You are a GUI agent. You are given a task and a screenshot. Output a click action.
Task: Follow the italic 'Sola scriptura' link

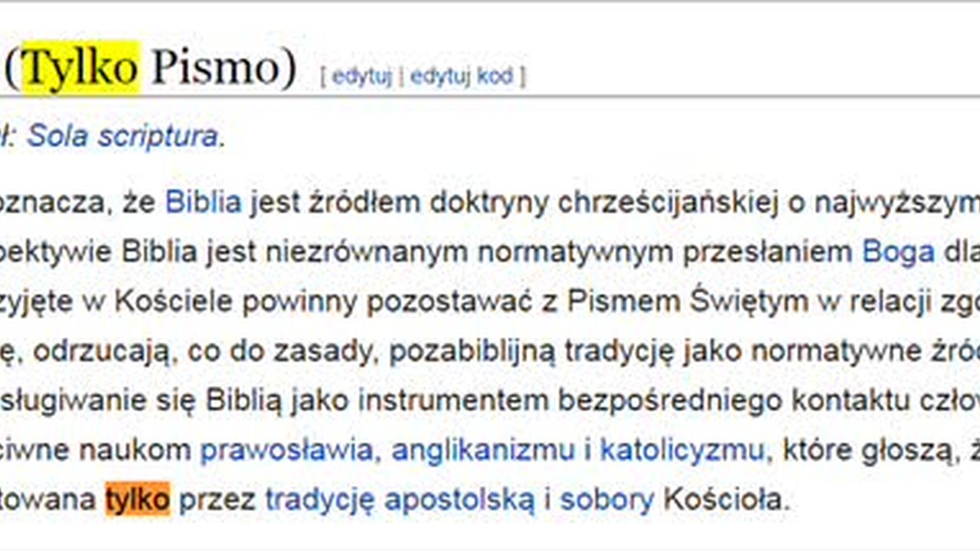pos(122,136)
